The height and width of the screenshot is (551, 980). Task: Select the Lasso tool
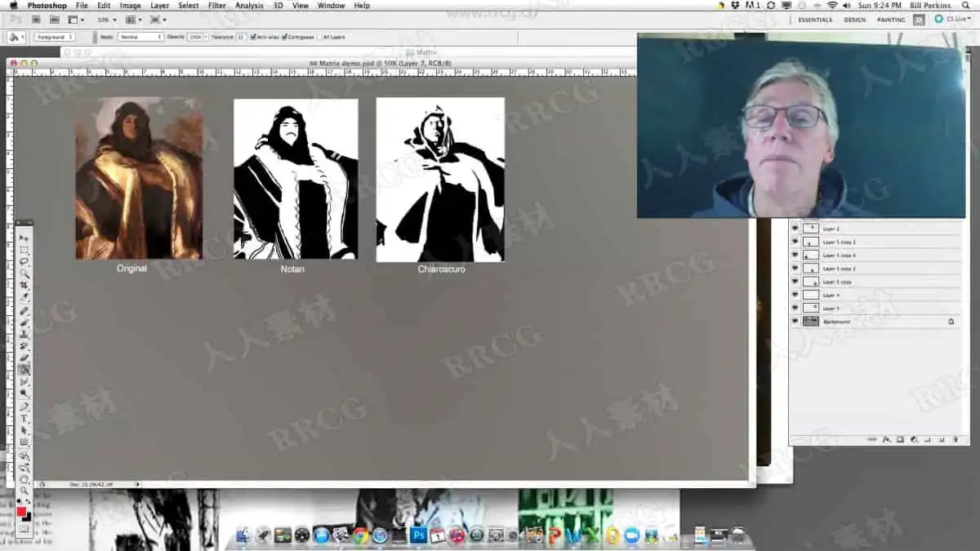coord(24,261)
